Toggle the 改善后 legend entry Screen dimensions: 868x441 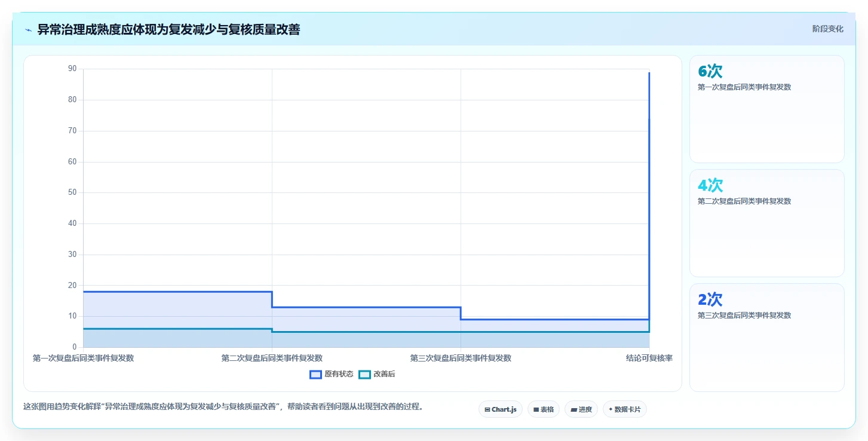[377, 374]
